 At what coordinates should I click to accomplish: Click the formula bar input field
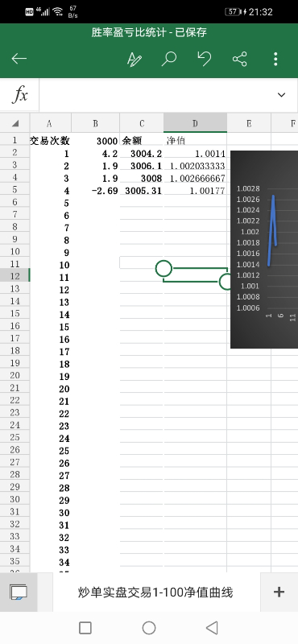156,95
